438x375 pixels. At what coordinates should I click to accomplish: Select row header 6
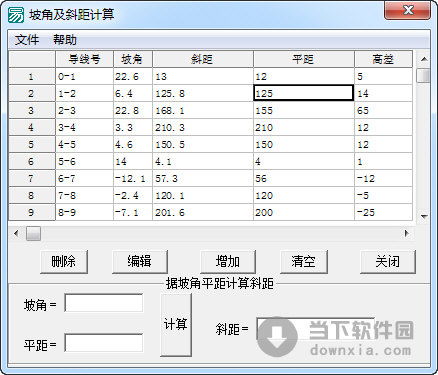[x=32, y=162]
